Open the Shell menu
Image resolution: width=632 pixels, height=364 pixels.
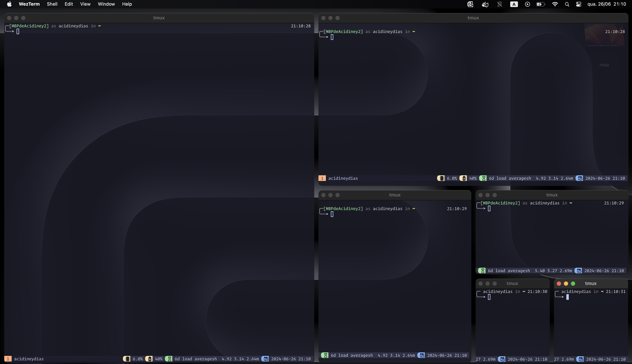coord(52,4)
